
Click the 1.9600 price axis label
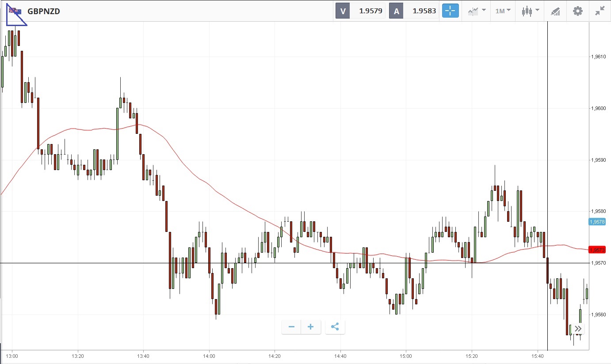pos(598,108)
